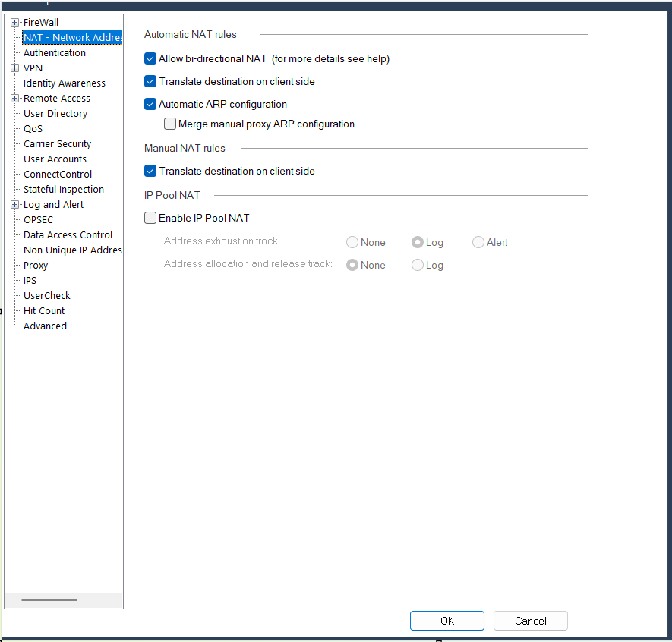Open Advanced settings page
Screen dimensions: 672x642
[45, 326]
